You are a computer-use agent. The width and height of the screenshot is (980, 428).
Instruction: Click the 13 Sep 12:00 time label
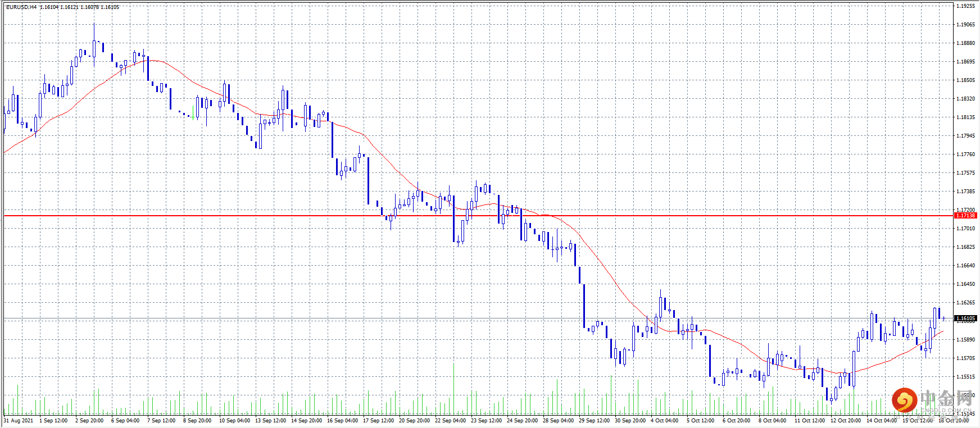click(x=271, y=421)
